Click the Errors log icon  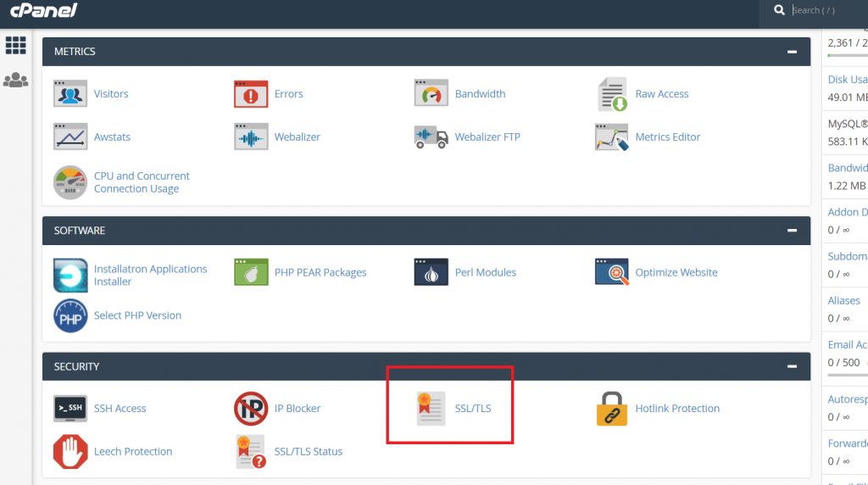point(251,93)
